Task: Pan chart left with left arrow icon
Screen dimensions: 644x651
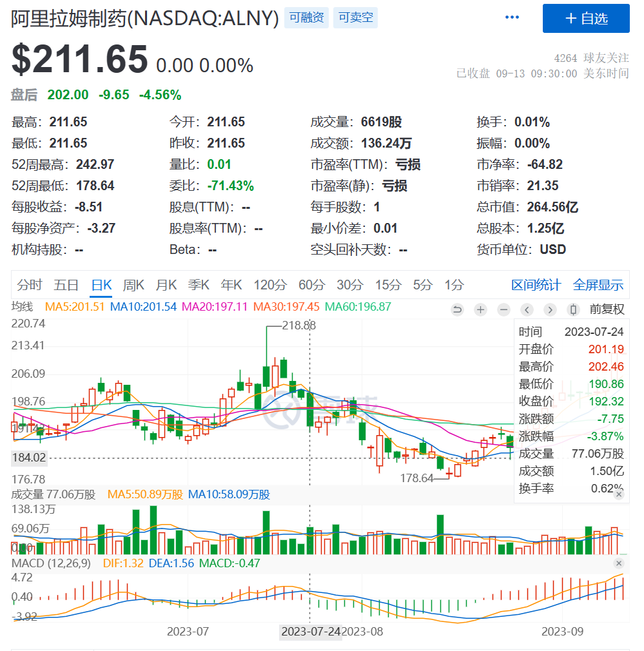Action: [527, 309]
